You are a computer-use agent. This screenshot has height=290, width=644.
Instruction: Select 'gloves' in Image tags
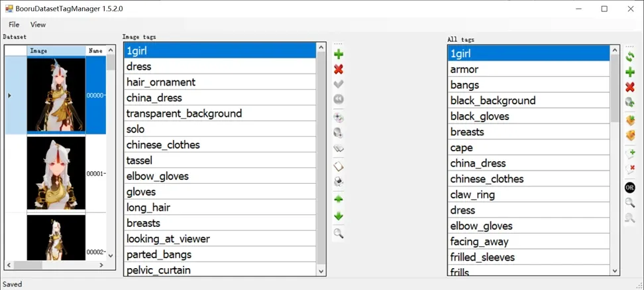[x=220, y=192]
